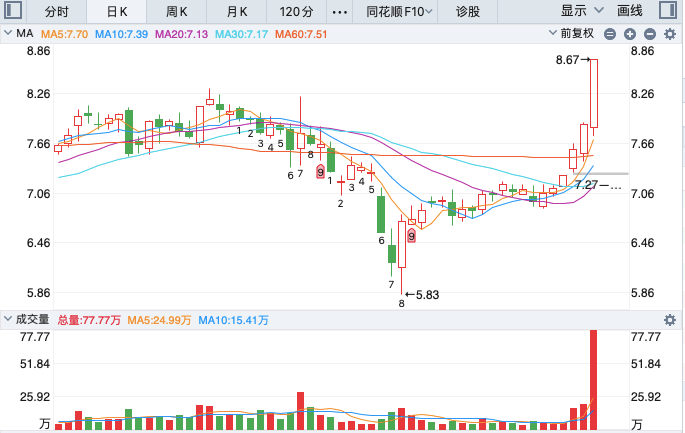Image resolution: width=685 pixels, height=433 pixels.
Task: Select the 日K tab
Action: coord(117,11)
